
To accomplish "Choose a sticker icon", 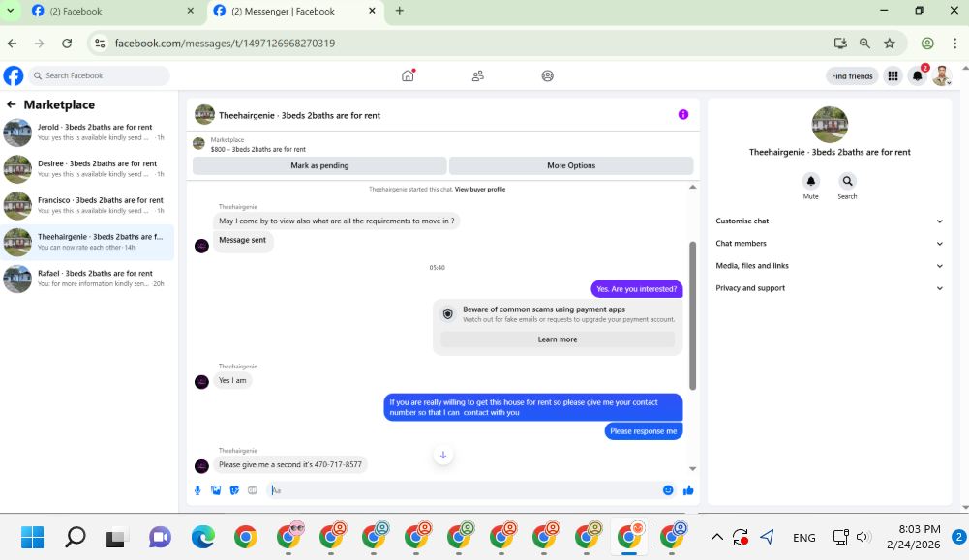I will (x=234, y=490).
